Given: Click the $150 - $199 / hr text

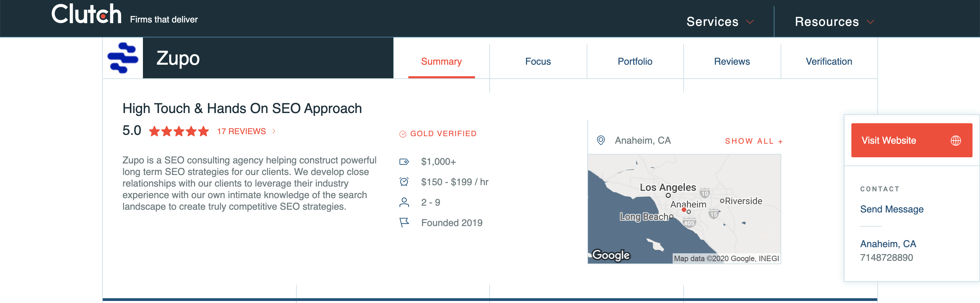Looking at the screenshot, I should [455, 182].
